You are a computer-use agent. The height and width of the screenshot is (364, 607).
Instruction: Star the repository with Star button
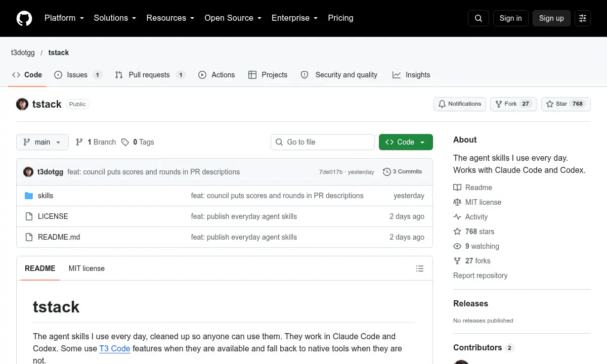(x=566, y=104)
